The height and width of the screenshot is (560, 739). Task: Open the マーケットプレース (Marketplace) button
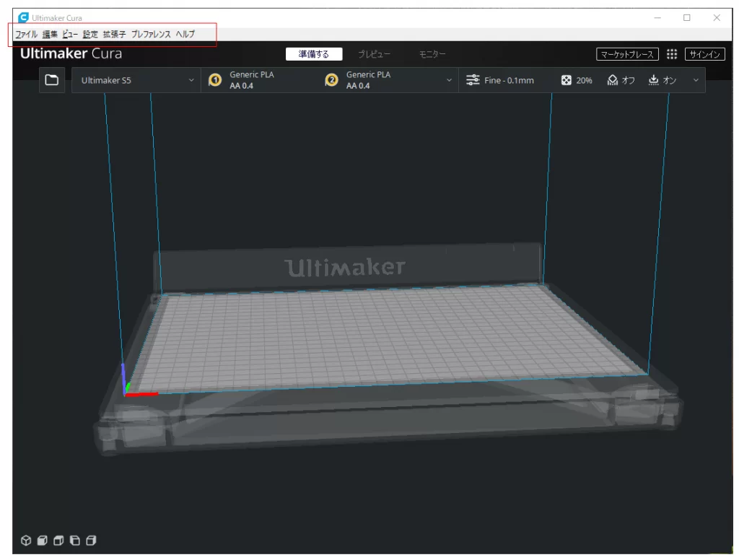627,54
